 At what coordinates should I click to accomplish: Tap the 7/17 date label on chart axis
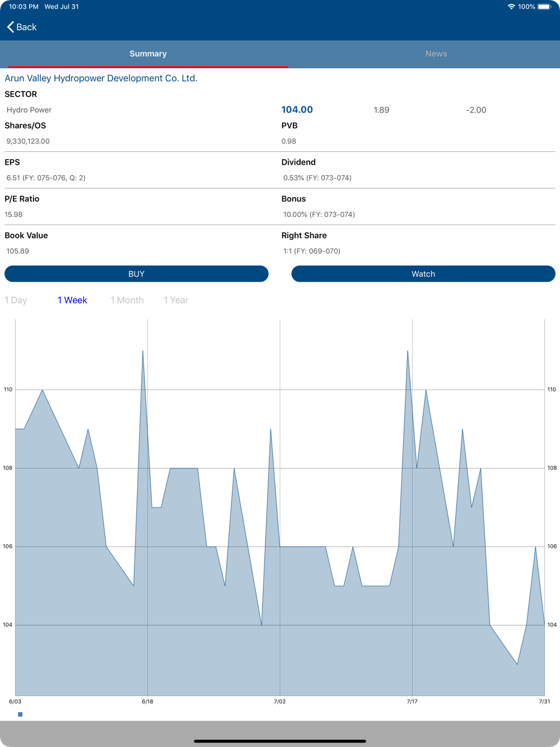click(x=412, y=702)
